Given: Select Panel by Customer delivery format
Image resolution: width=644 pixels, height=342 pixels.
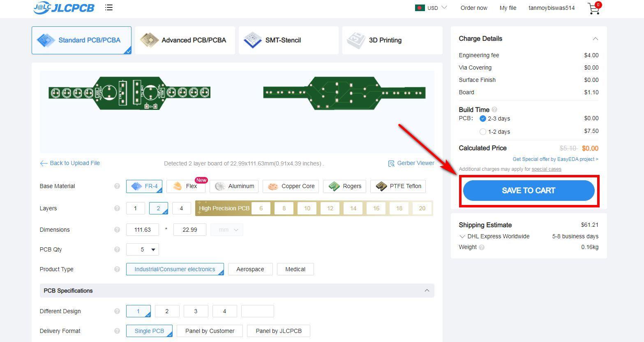Looking at the screenshot, I should coord(210,331).
